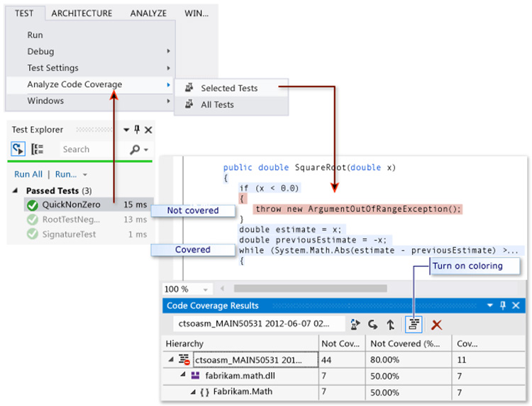The width and height of the screenshot is (532, 406).
Task: Click the up arrow icon in coverage toolbar
Action: [x=390, y=324]
